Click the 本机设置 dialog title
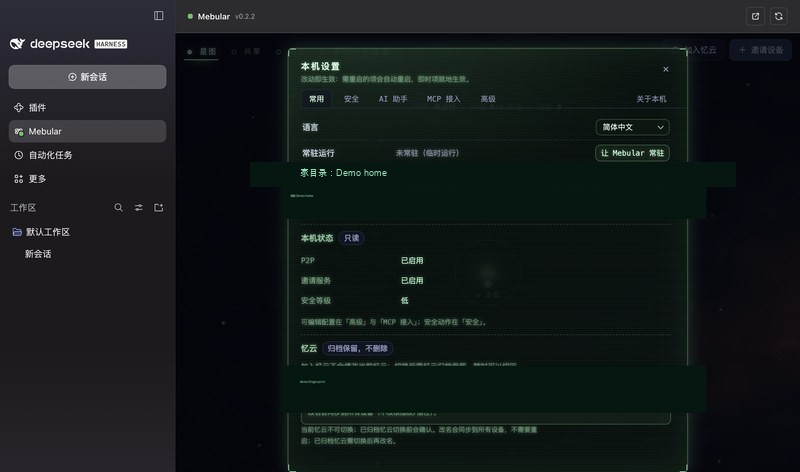 pos(320,66)
